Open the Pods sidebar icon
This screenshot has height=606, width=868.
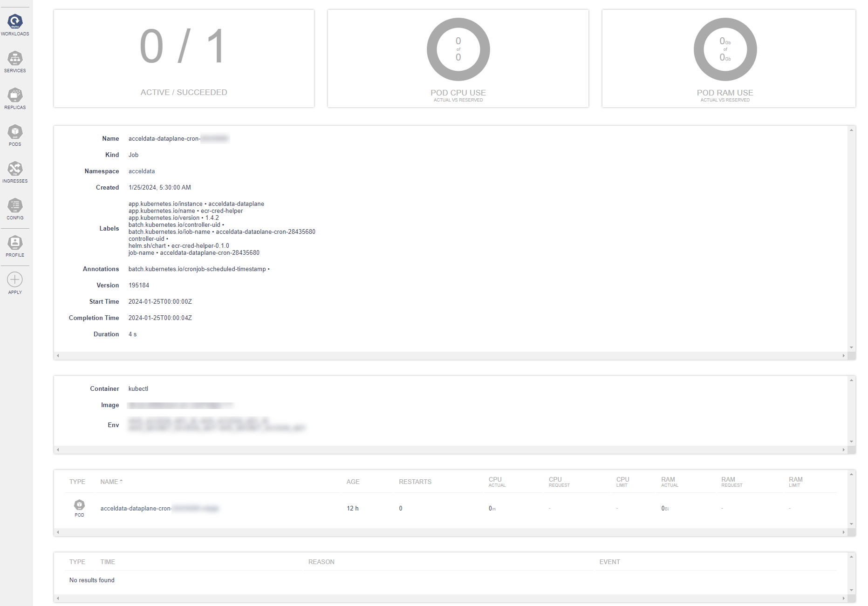point(15,132)
